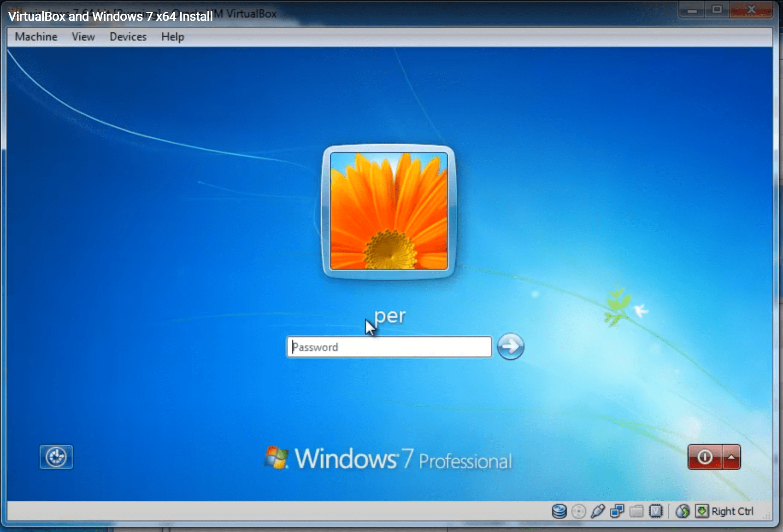Click the USB devices status icon
Screen dimensions: 783x532
[x=598, y=511]
